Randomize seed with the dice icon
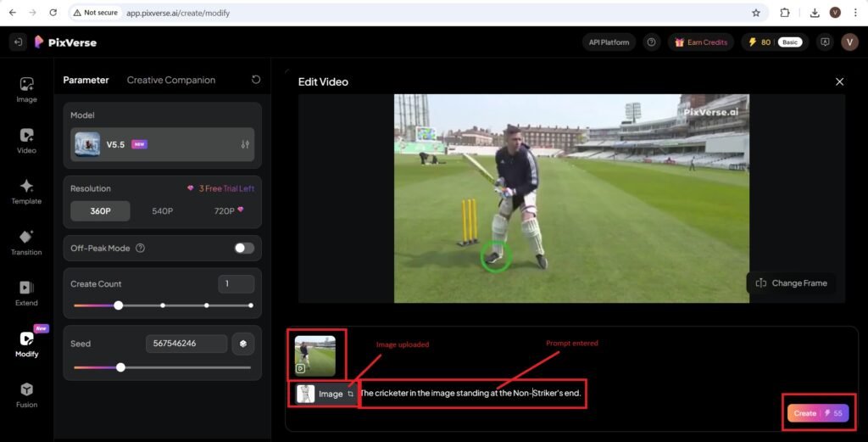Screen dimensions: 868x442 tap(242, 344)
